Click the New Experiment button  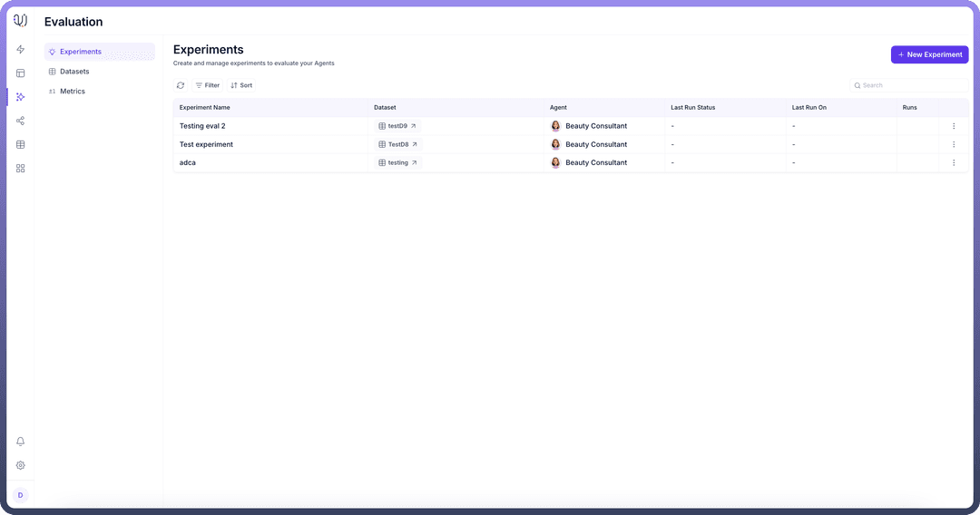[929, 54]
